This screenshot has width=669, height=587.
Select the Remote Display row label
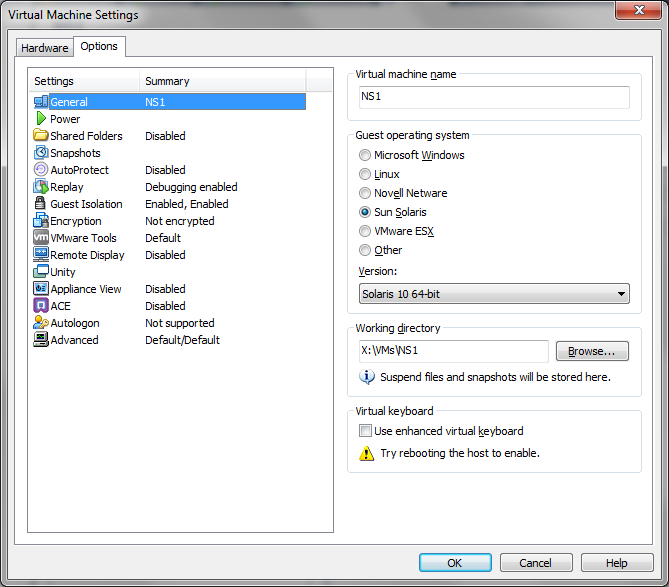(87, 255)
